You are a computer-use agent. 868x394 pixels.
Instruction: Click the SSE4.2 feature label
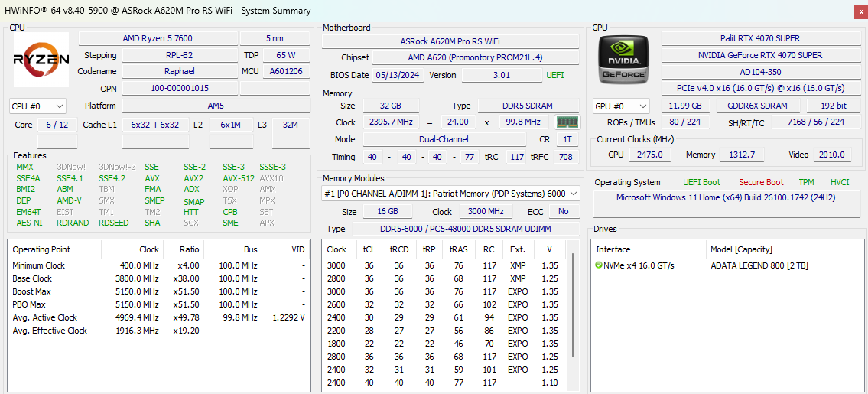(112, 178)
